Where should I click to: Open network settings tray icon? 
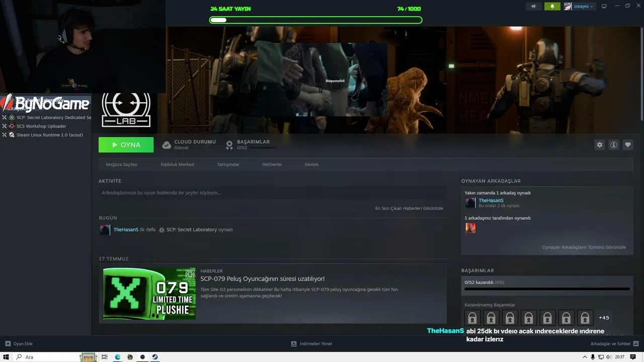point(601,357)
